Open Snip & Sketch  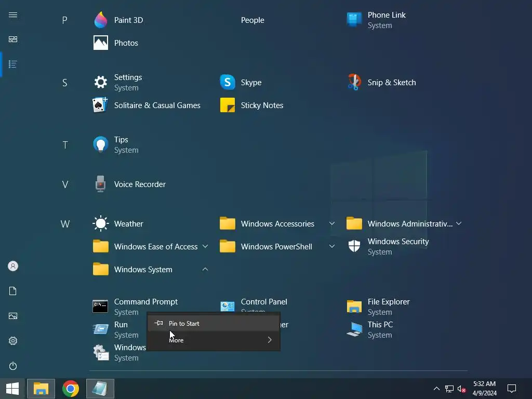tap(381, 83)
